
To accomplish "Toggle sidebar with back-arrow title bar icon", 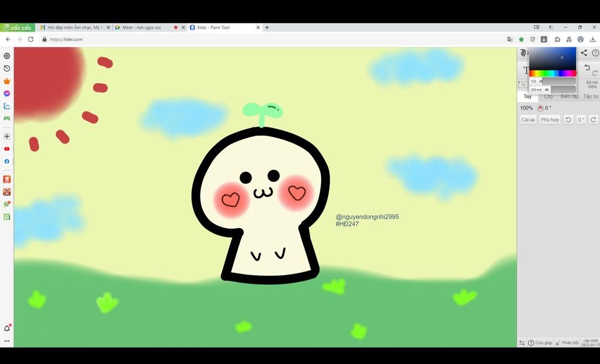I will click(551, 28).
